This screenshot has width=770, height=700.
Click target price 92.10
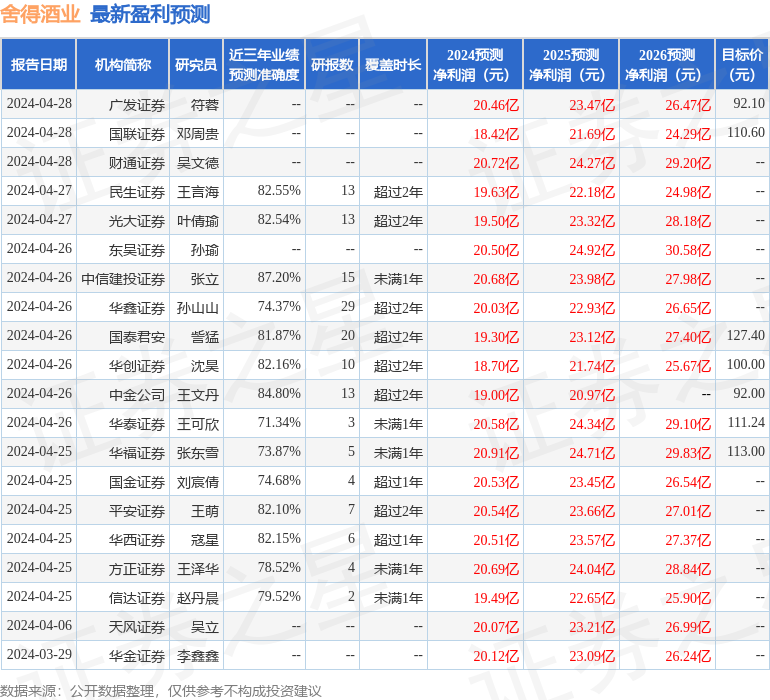tap(749, 103)
